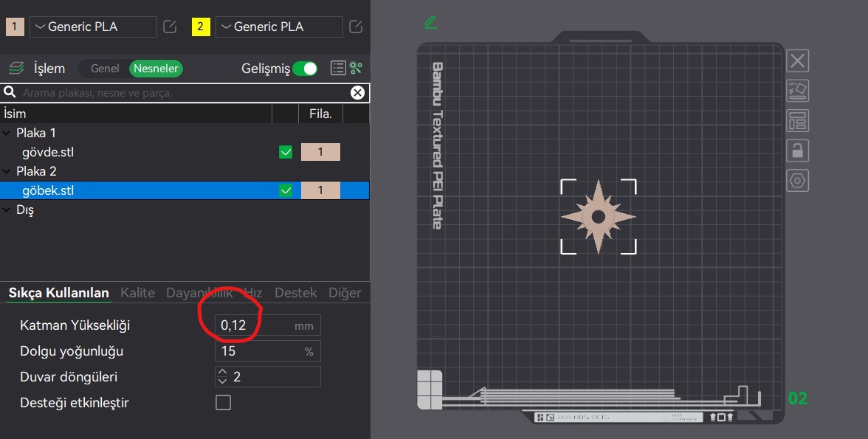Click the Katman Yüksekliği value field
Screen dimensions: 868x439
[x=268, y=325]
